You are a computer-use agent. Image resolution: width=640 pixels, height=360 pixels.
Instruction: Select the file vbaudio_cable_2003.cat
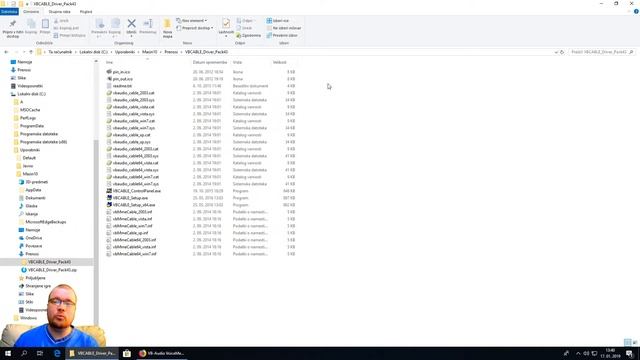coord(133,93)
